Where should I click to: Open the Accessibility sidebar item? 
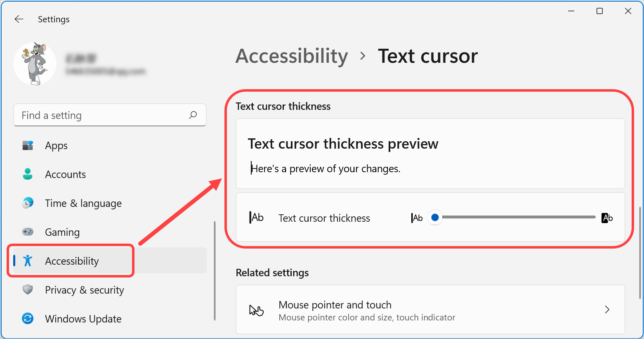click(x=72, y=261)
